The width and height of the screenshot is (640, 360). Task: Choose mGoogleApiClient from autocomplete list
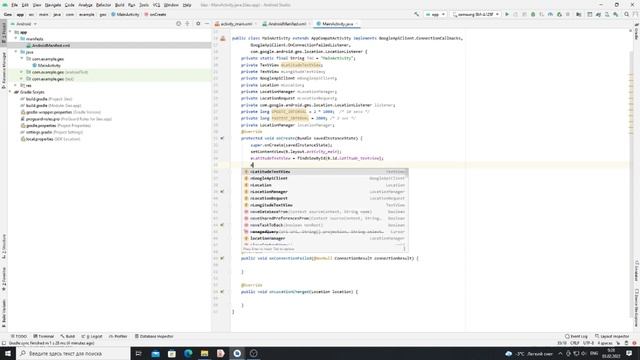click(x=325, y=178)
